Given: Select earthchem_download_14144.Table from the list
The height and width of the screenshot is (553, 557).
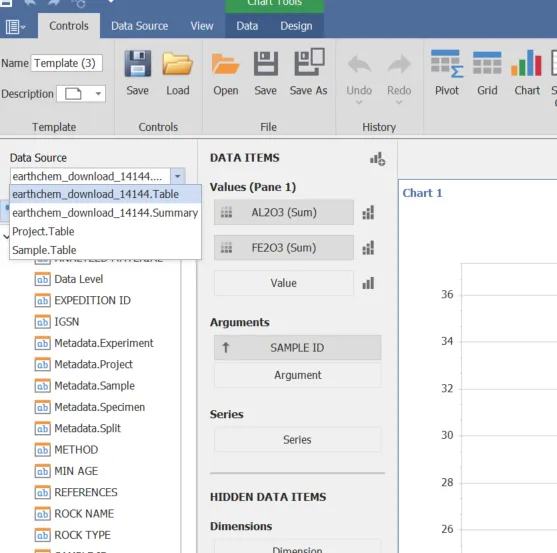Looking at the screenshot, I should click(x=106, y=194).
